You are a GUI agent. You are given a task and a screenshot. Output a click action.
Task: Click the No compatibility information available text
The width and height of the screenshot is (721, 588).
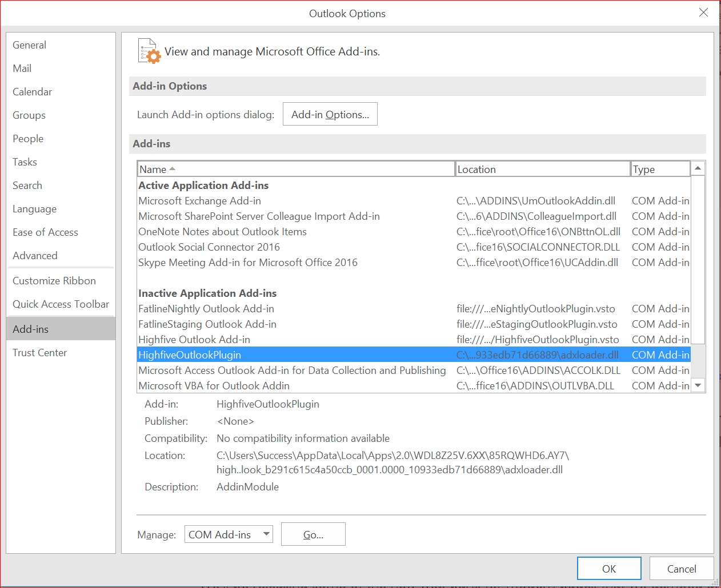pos(303,438)
